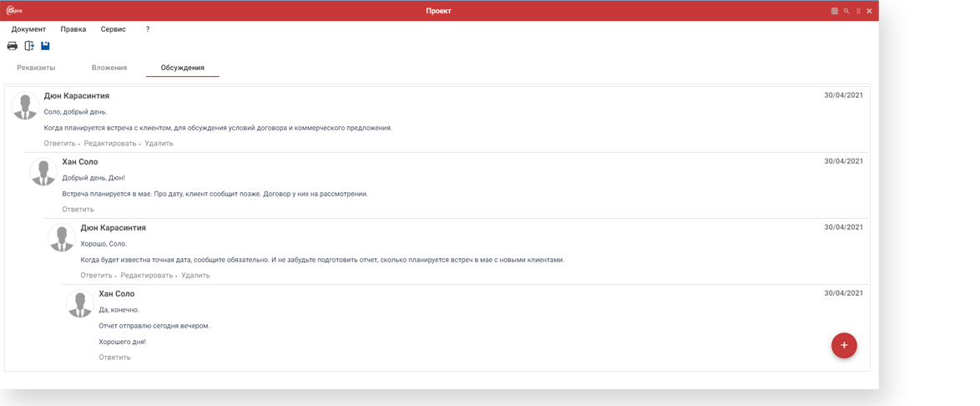Click avatar beside 'Да, конечно.' comment
The width and height of the screenshot is (980, 406).
[x=80, y=303]
